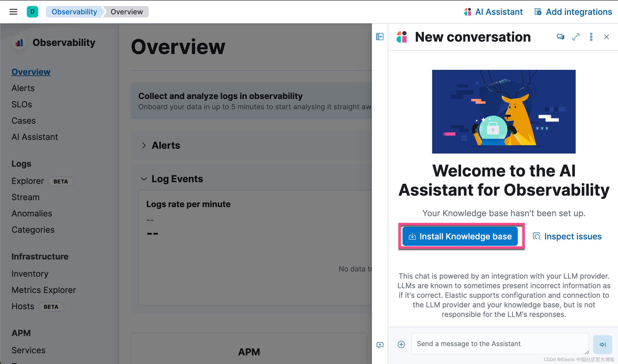Toggle the conversation list sidebar icon

(380, 37)
